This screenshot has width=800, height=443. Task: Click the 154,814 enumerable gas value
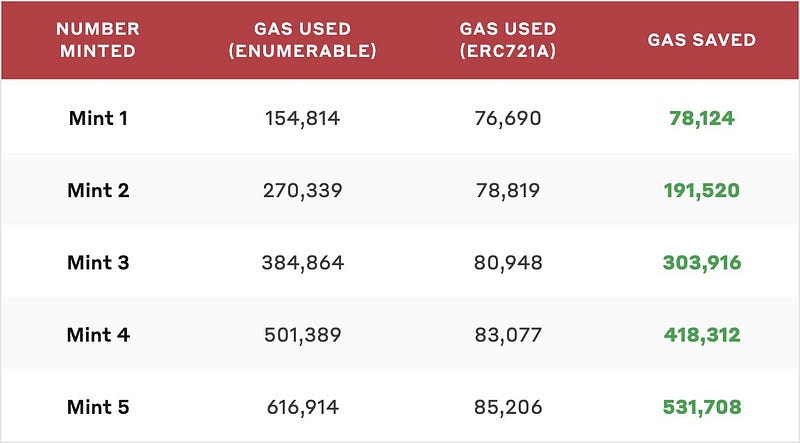click(303, 118)
